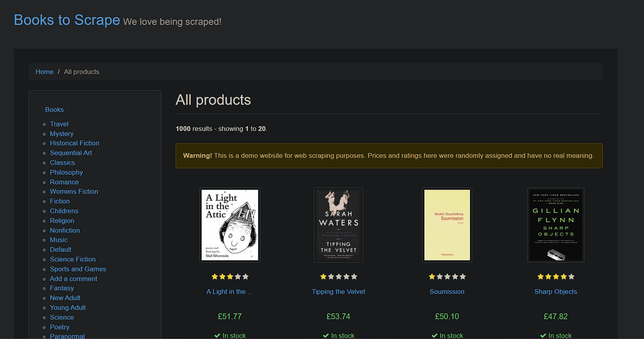644x339 pixels.
Task: Open the Sharp Objects cover image
Action: (x=556, y=225)
